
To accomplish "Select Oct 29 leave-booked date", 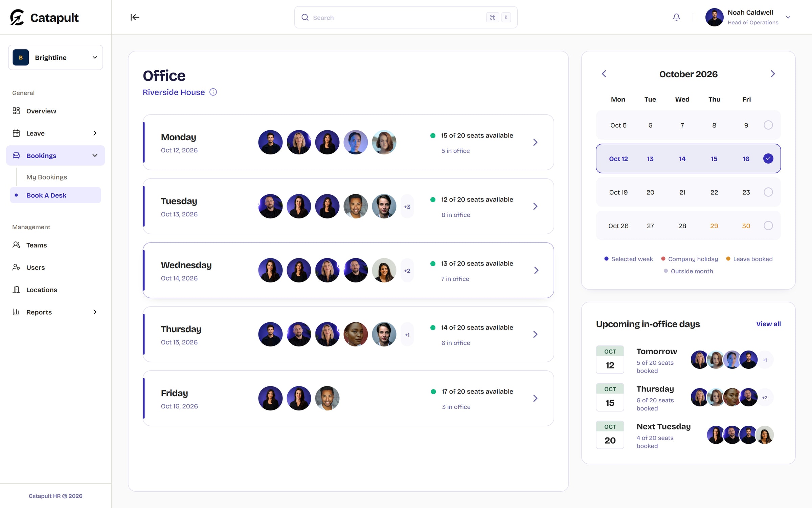I will pos(714,226).
